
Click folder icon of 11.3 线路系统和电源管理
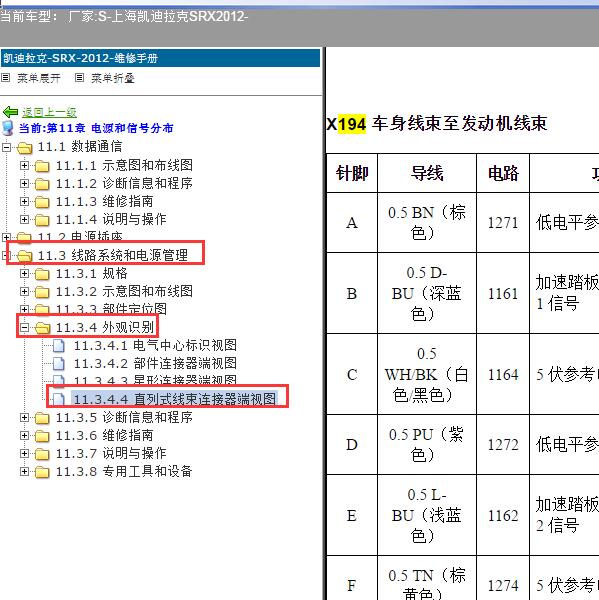point(24,256)
